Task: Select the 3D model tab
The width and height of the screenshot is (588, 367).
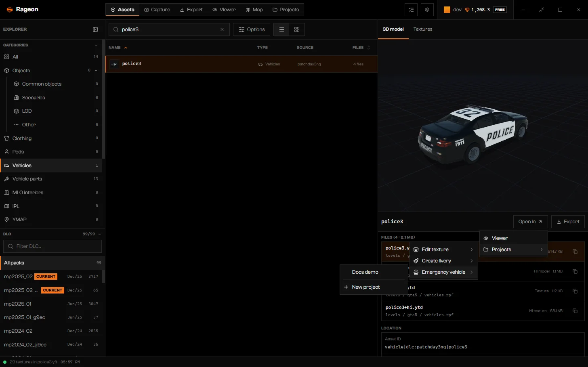Action: pos(393,29)
